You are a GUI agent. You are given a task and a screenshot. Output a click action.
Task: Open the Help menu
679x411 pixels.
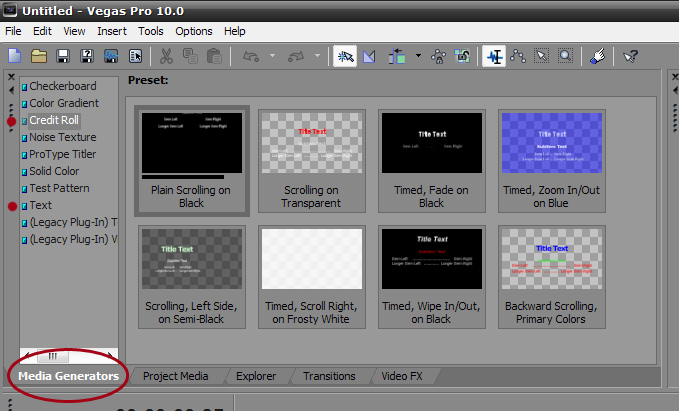pos(234,31)
